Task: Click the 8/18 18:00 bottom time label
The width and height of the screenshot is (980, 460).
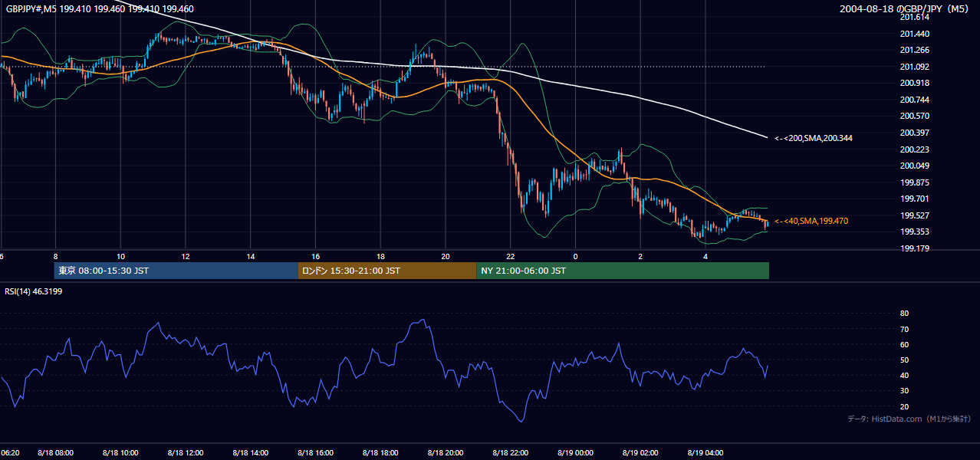Action: [381, 453]
